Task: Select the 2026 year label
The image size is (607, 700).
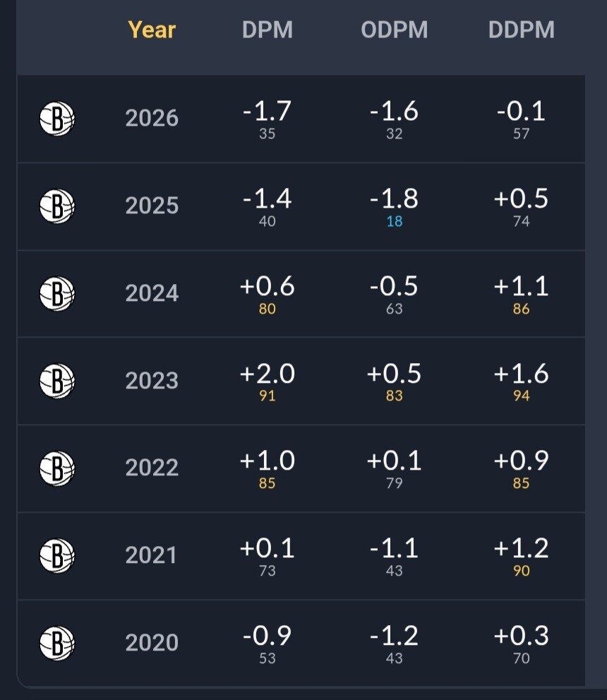Action: (x=152, y=118)
